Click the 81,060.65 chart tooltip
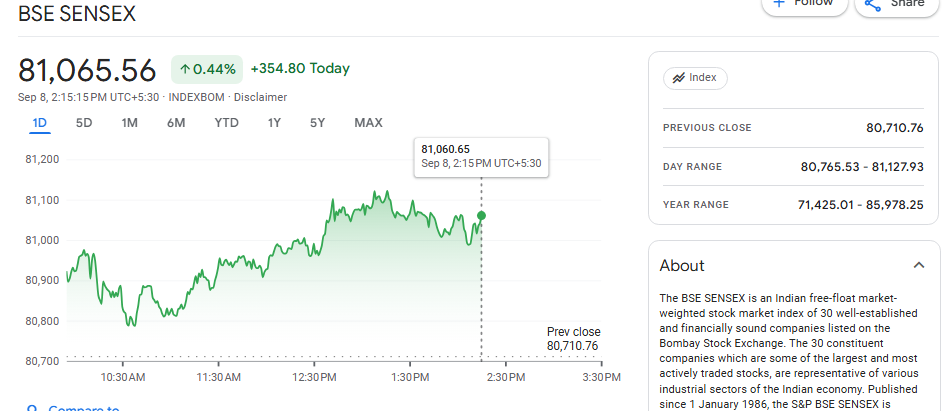951x411 pixels. pos(481,156)
